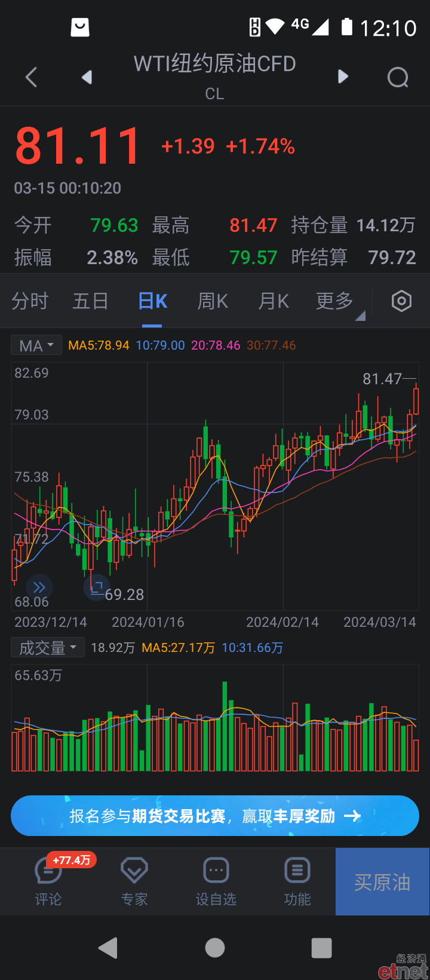The height and width of the screenshot is (980, 430).
Task: Tap the back arrow in header
Action: pyautogui.click(x=32, y=77)
